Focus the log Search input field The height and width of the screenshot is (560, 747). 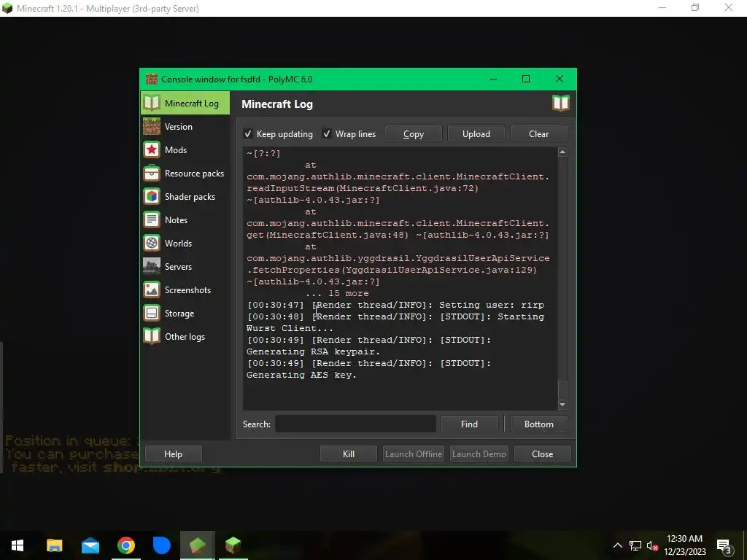pos(355,424)
